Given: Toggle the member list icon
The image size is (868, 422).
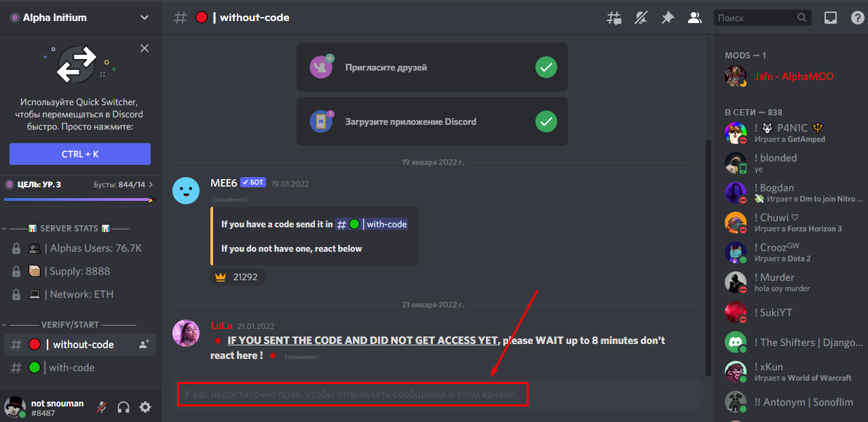Looking at the screenshot, I should [x=694, y=18].
